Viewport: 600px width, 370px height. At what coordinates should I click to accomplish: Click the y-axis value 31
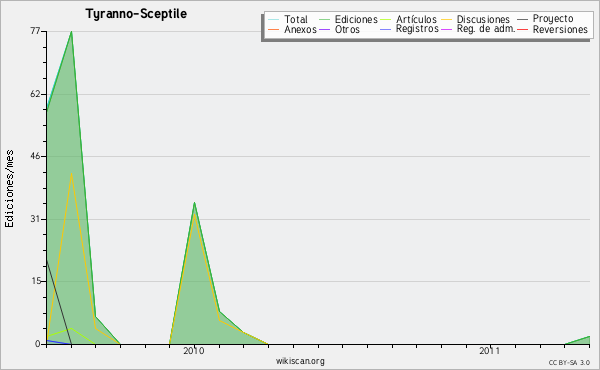[35, 219]
